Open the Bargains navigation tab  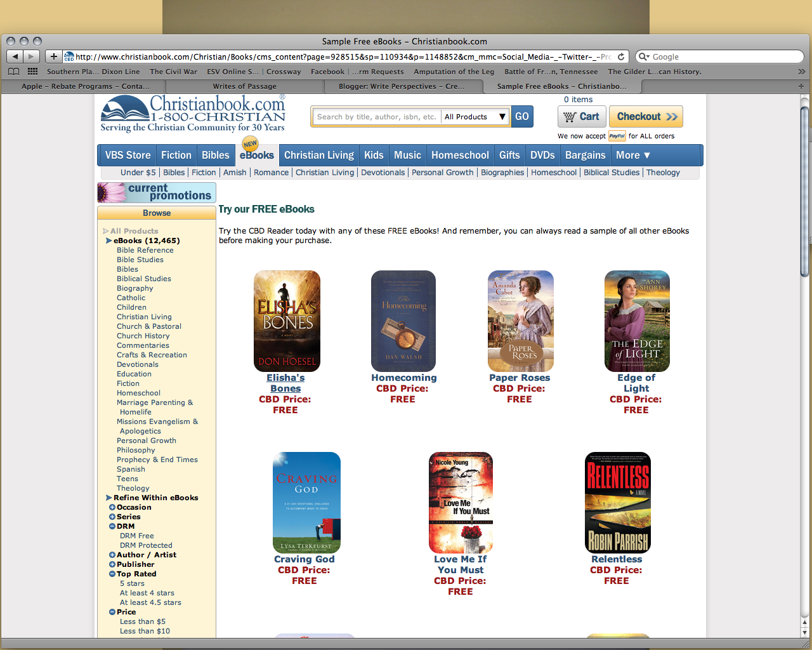point(586,155)
